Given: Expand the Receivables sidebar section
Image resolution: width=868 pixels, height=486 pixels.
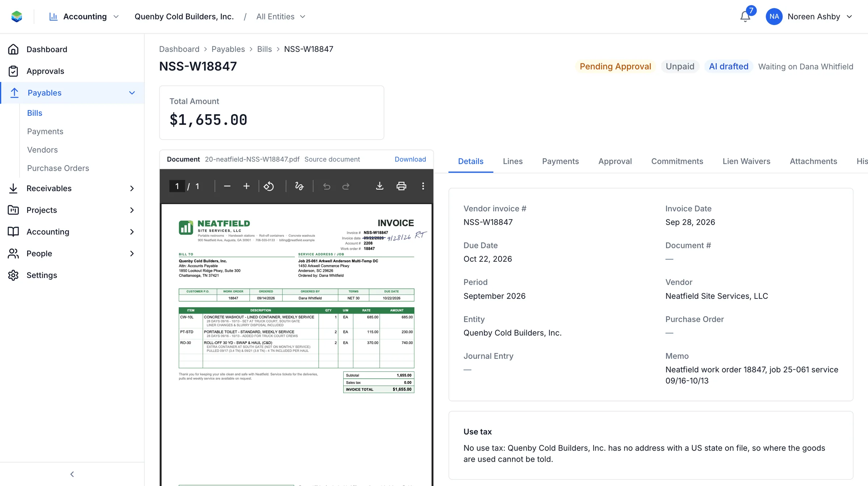Looking at the screenshot, I should (132, 188).
